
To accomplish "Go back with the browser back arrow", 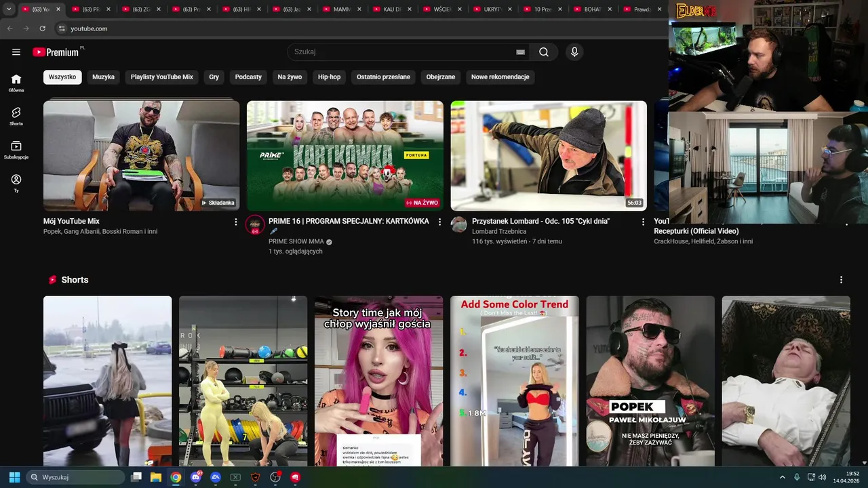I will click(x=9, y=28).
